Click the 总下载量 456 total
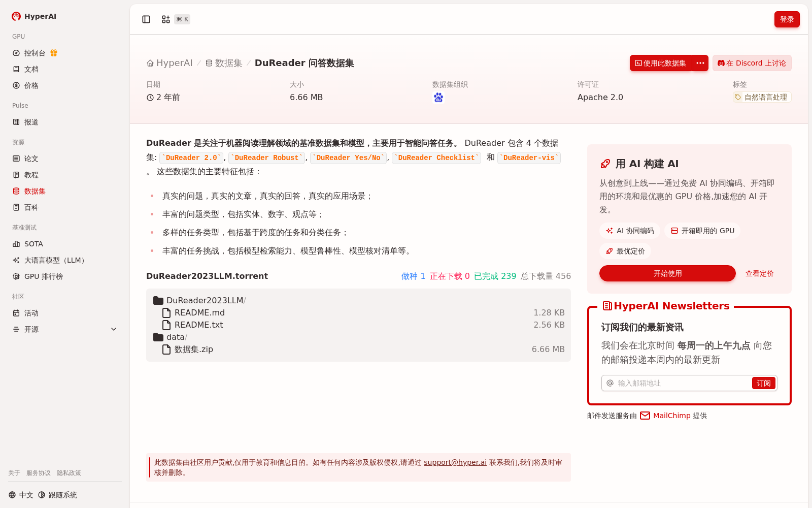Image resolution: width=812 pixels, height=508 pixels. [546, 276]
